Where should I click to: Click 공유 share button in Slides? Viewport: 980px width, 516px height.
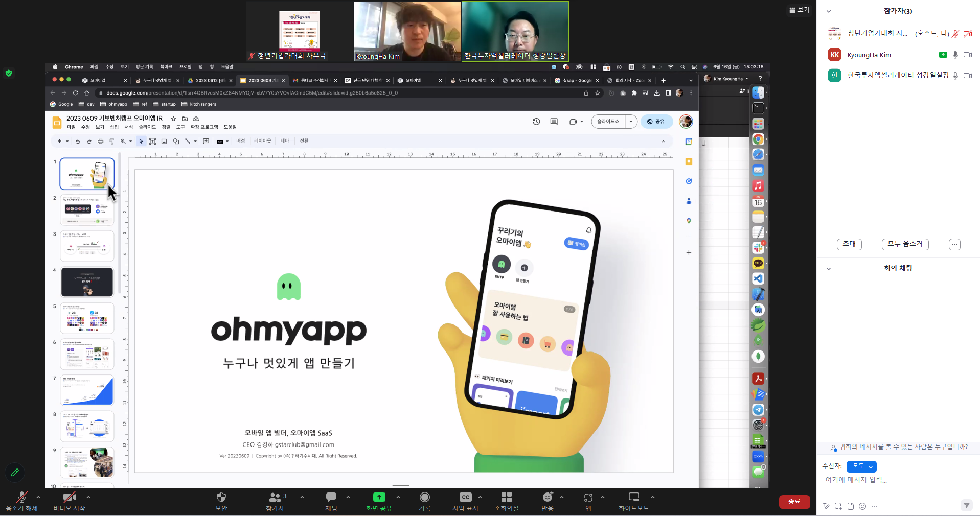tap(656, 122)
